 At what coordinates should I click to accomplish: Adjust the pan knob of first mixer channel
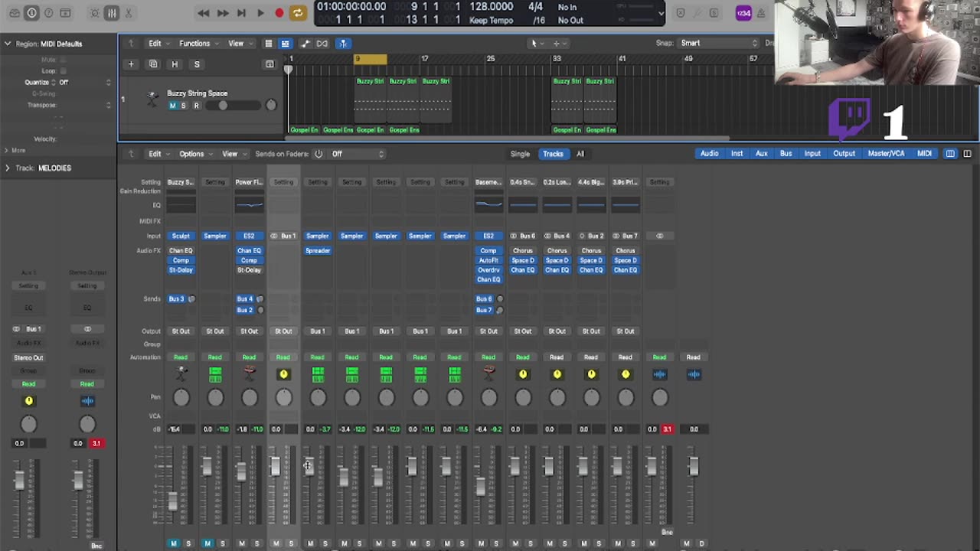[x=181, y=397]
